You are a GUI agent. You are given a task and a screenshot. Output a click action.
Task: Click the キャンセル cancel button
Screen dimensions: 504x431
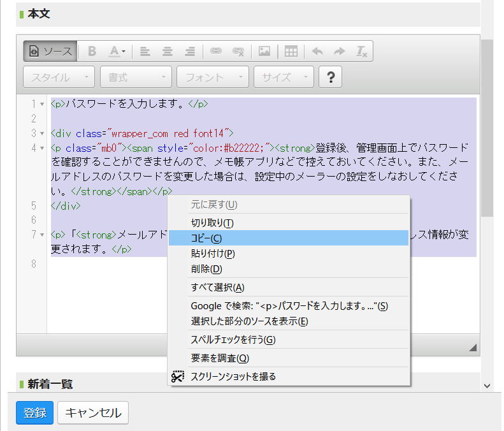point(93,413)
